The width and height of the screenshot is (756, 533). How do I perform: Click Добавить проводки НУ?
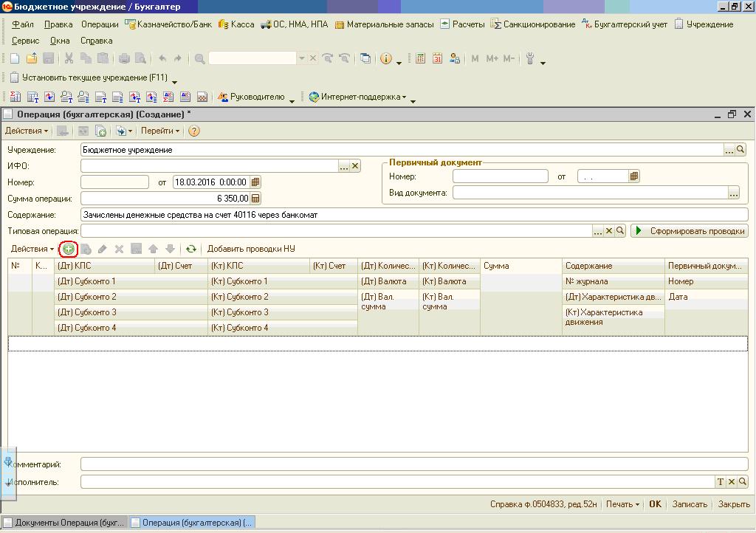pyautogui.click(x=251, y=249)
